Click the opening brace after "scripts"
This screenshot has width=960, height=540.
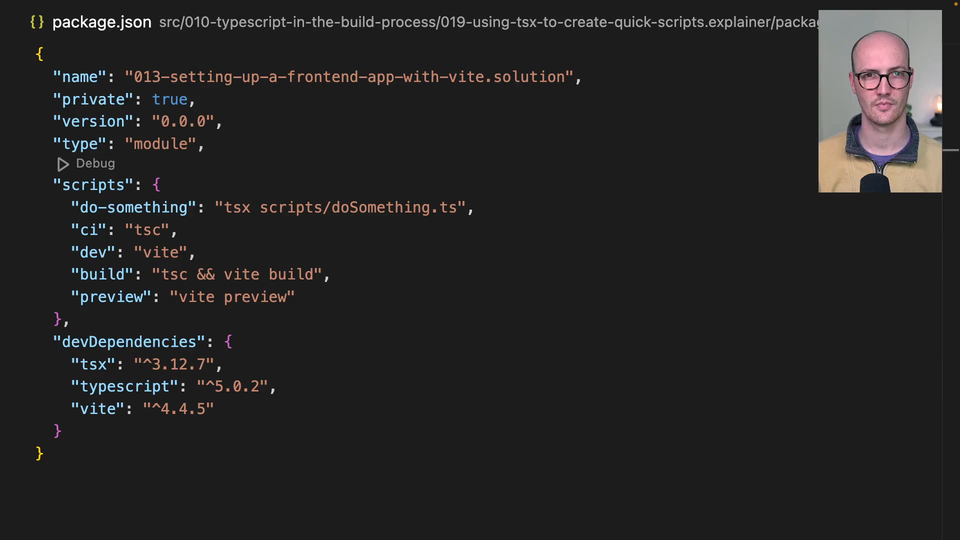156,185
